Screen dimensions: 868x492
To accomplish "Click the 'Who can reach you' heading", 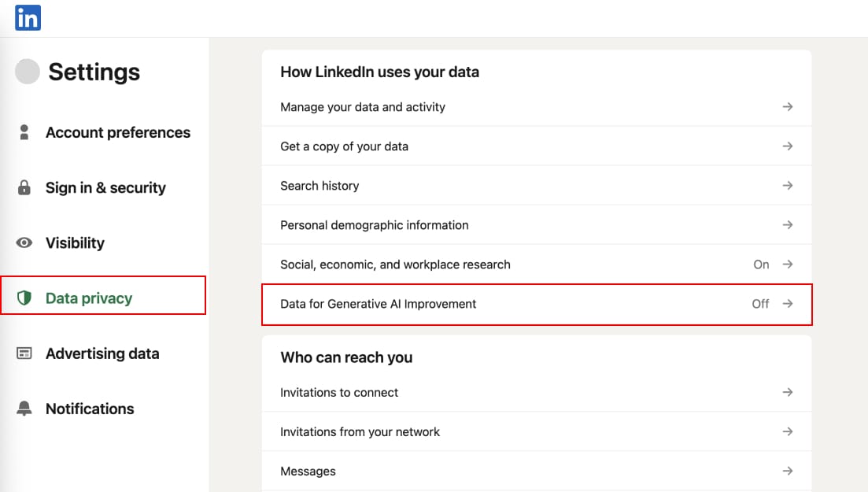I will coord(346,357).
